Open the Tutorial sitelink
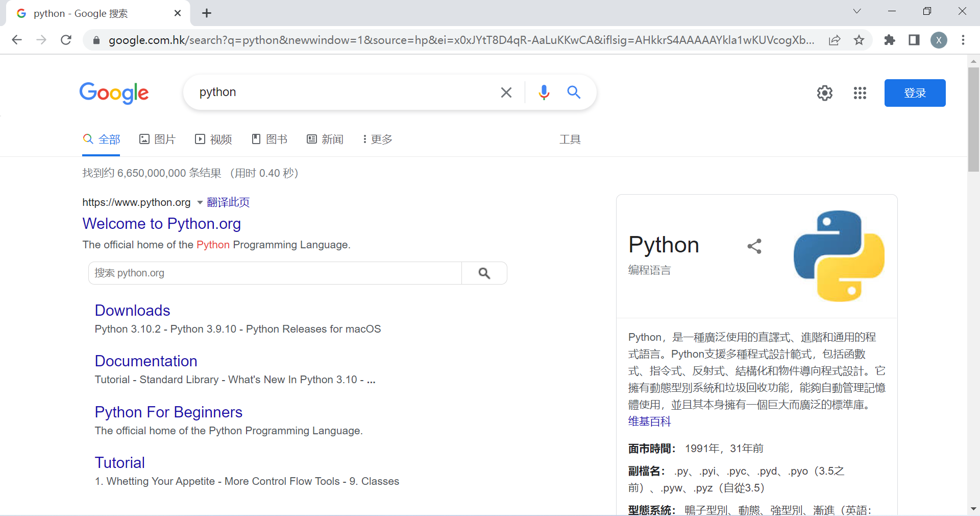The image size is (980, 516). pos(120,463)
